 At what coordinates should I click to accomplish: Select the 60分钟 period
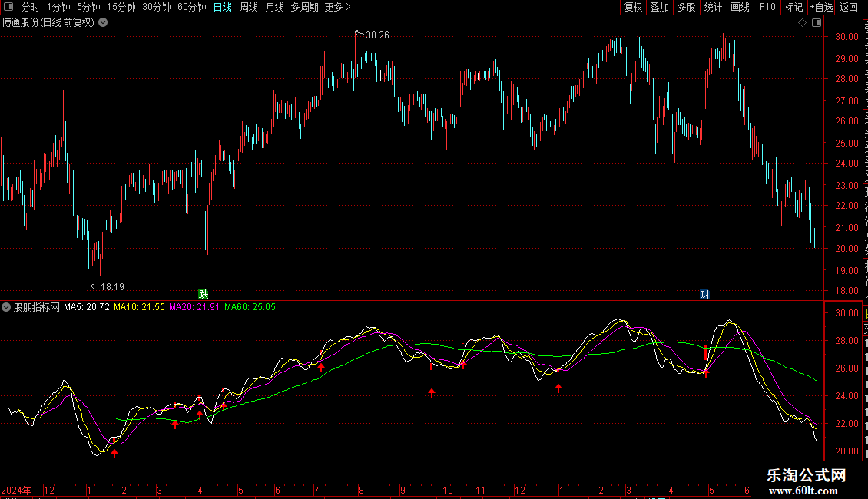[192, 7]
